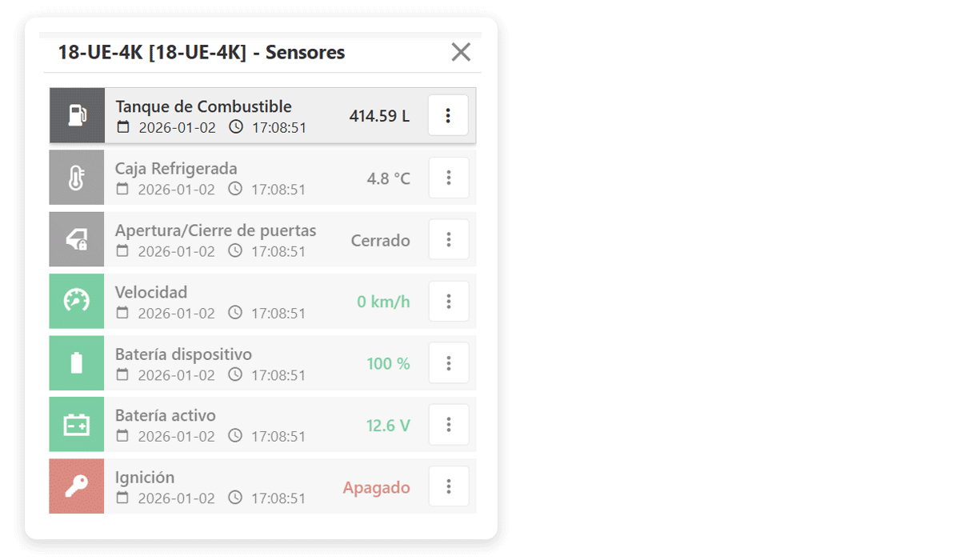The image size is (960, 560).
Task: Click the door lock sensor icon
Action: tap(77, 239)
